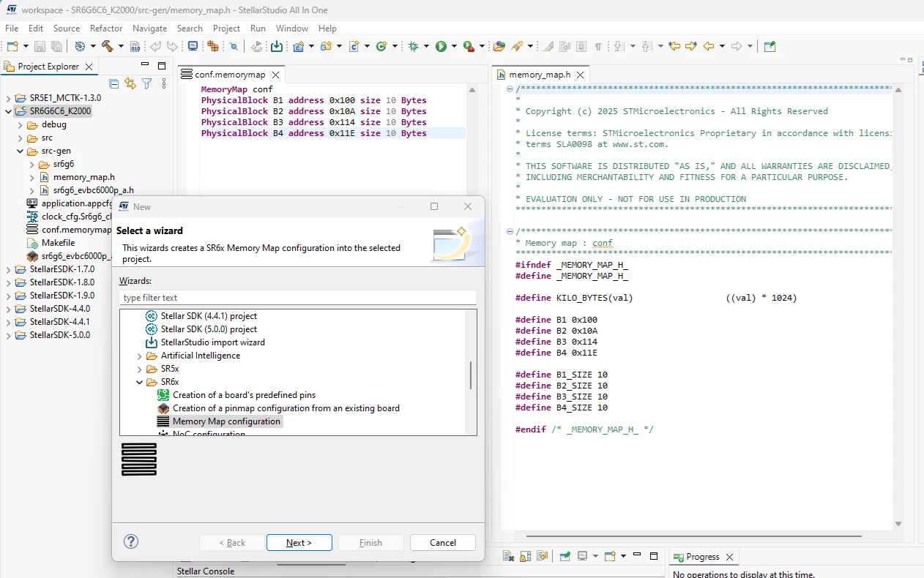The width and height of the screenshot is (924, 578).
Task: Click the Filter funnel in Project Explorer
Action: (146, 84)
